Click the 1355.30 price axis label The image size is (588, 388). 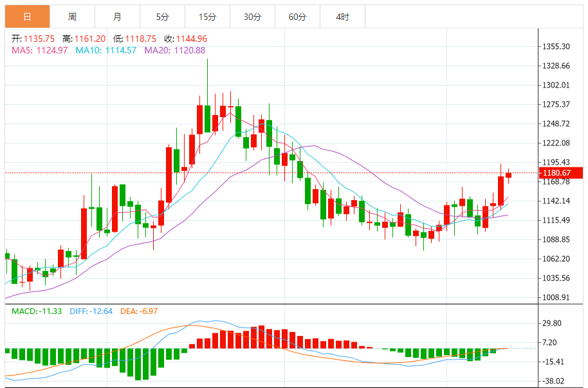[x=557, y=47]
